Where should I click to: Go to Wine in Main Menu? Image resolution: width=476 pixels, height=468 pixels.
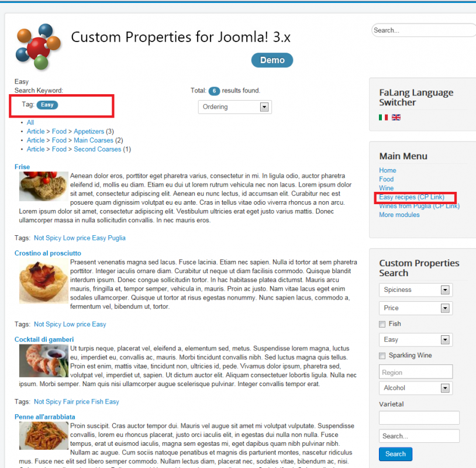386,188
